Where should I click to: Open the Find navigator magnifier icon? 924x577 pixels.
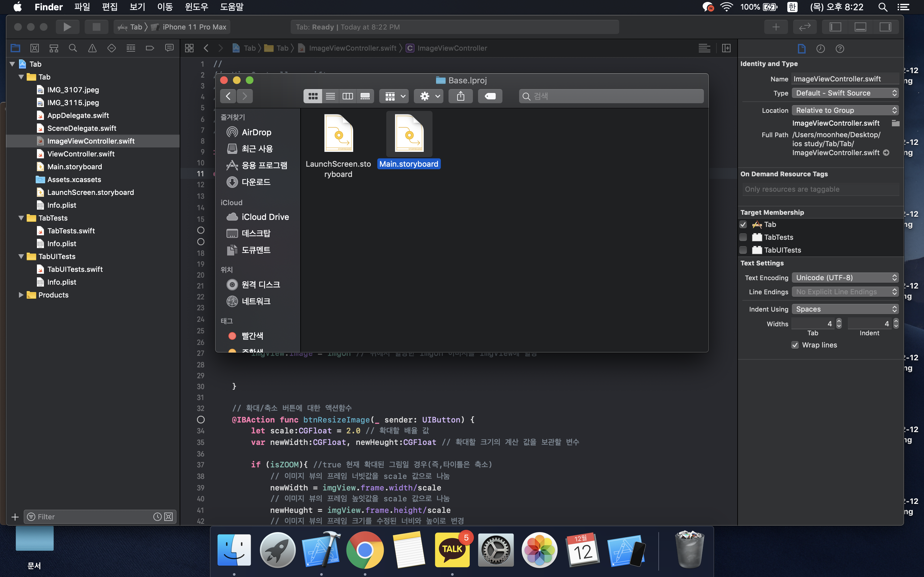[73, 48]
